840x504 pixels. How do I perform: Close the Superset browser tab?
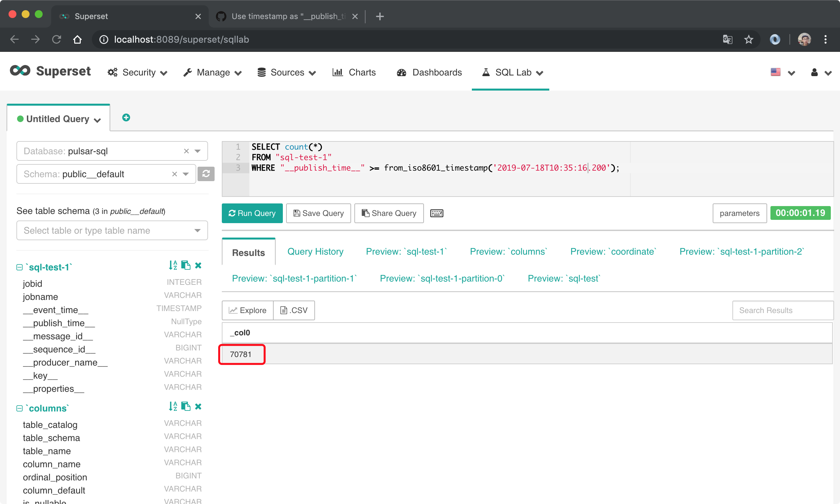tap(198, 16)
